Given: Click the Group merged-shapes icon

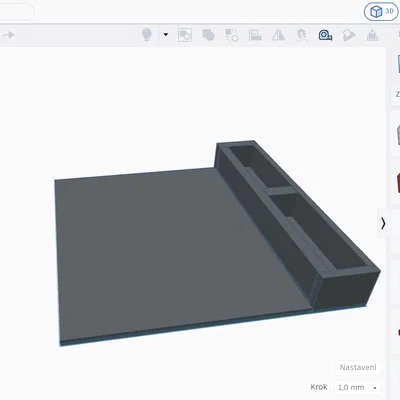Looking at the screenshot, I should (208, 35).
